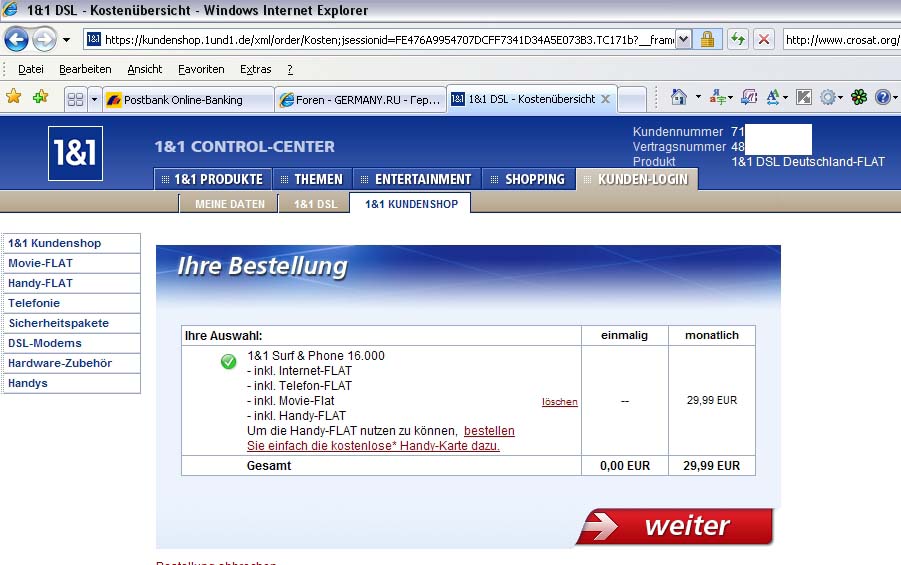The width and height of the screenshot is (901, 565).
Task: Close the 1&1 DSL Kostenübersicht tab
Action: (x=605, y=99)
